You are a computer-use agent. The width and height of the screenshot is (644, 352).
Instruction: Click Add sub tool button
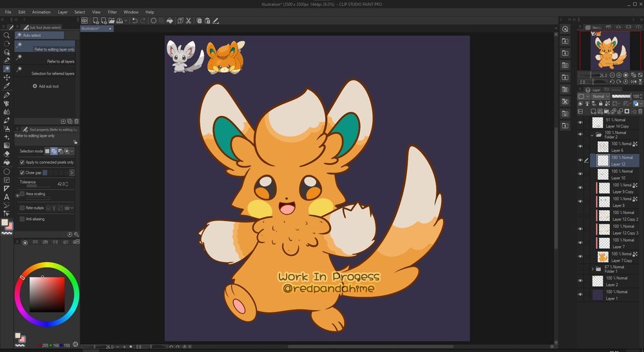coord(46,86)
